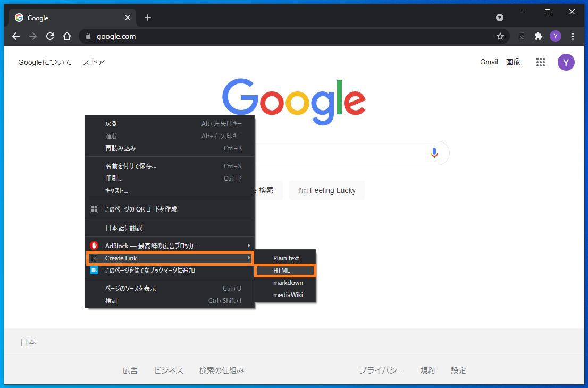Click the address bar showing google.com
The height and width of the screenshot is (388, 588).
tap(294, 36)
